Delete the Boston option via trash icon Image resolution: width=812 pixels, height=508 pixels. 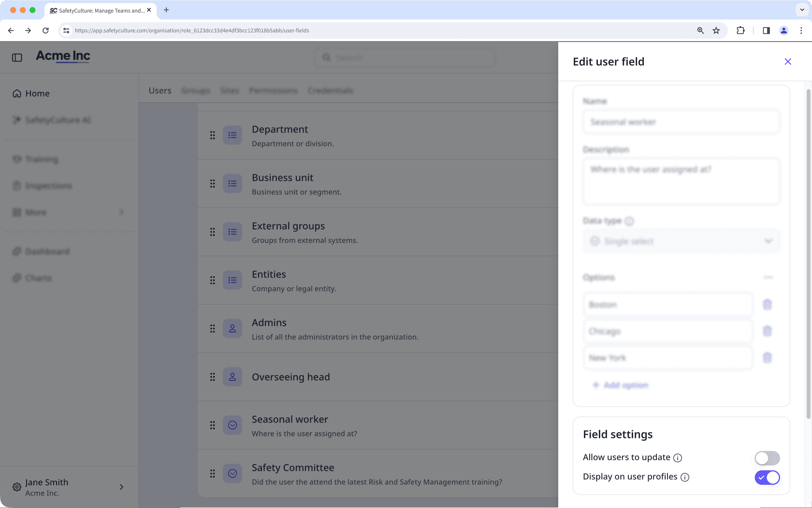(x=768, y=304)
